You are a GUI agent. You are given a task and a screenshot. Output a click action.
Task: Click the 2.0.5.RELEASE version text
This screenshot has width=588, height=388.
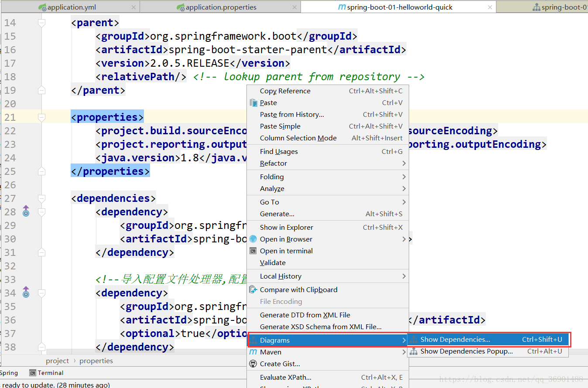tap(190, 63)
